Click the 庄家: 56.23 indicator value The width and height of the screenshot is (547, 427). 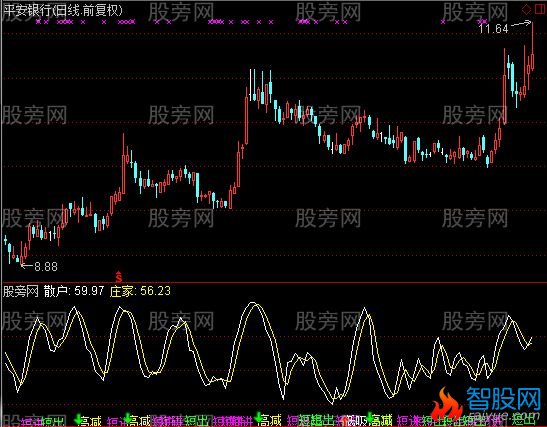(x=140, y=291)
